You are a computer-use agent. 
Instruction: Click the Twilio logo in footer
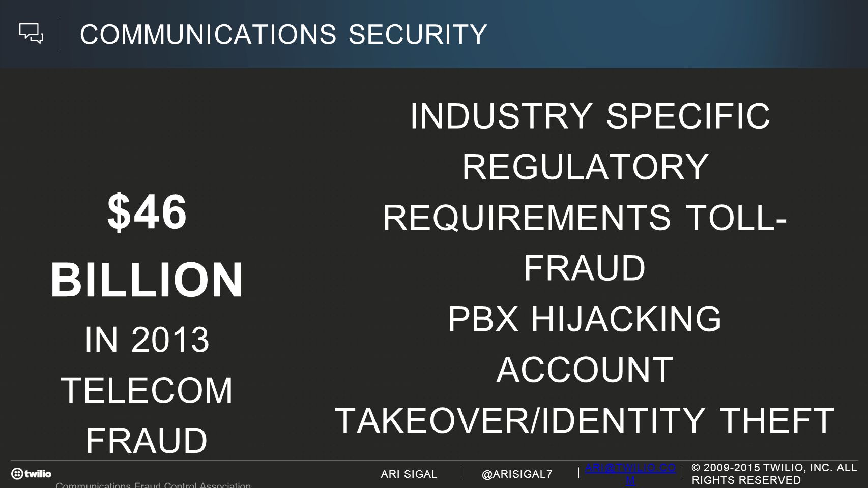pyautogui.click(x=32, y=474)
